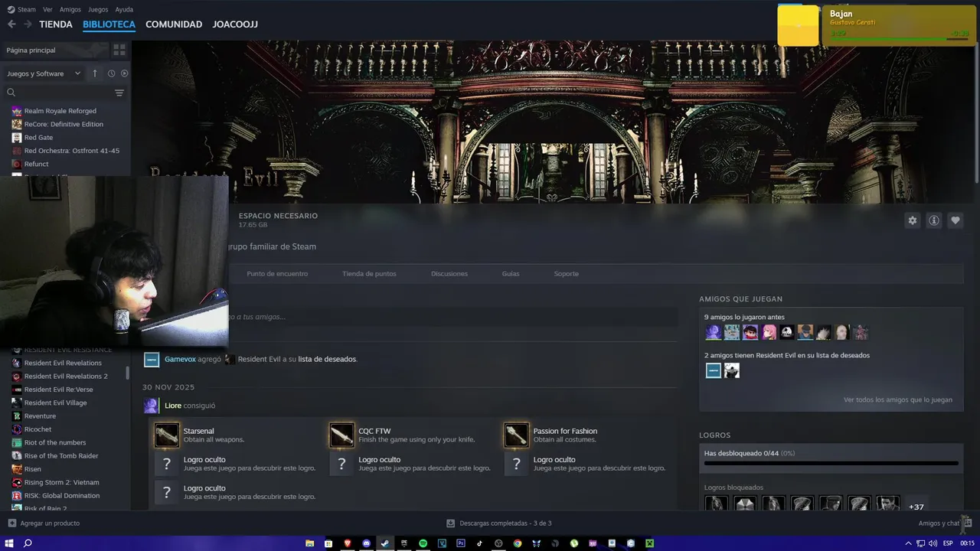Open the Ayuda menu

click(124, 9)
